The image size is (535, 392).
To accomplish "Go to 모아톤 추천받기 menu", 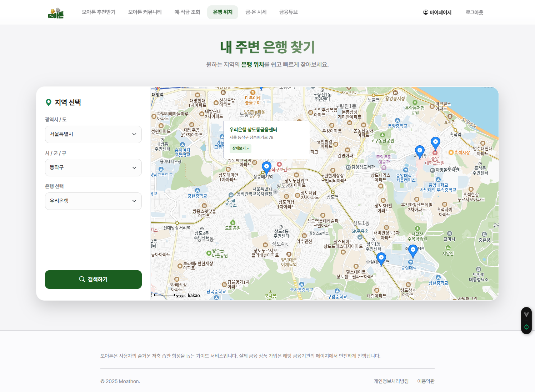I will coord(99,12).
